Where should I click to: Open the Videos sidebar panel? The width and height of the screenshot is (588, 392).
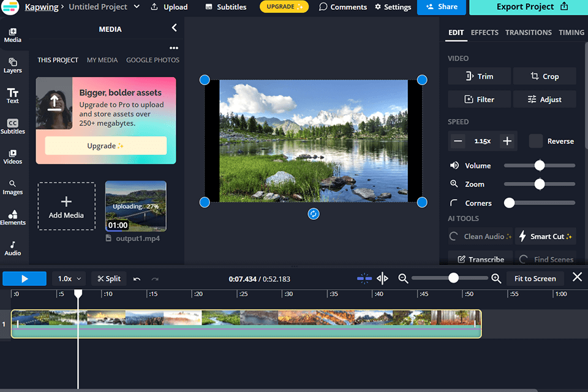(x=13, y=157)
